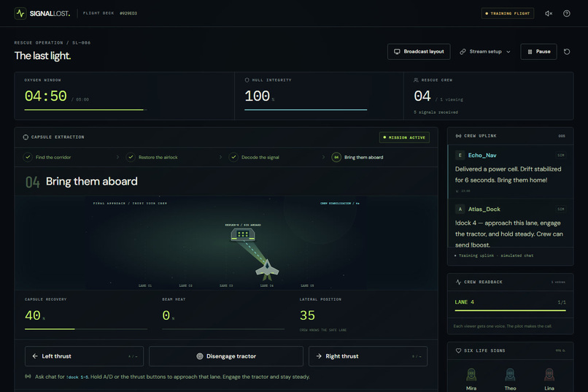This screenshot has height=392, width=588.
Task: Click the Capsule Extraction target icon
Action: tap(26, 137)
